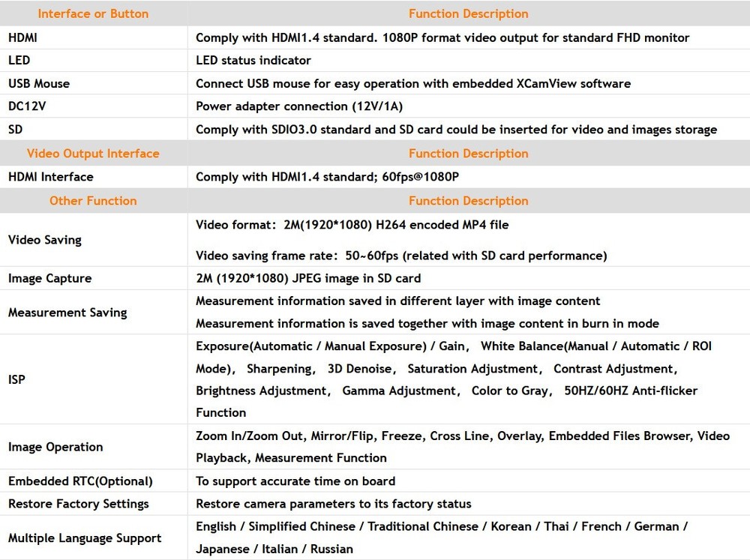Click 'Multiple Language Support' row label
The width and height of the screenshot is (750, 560).
click(x=85, y=538)
